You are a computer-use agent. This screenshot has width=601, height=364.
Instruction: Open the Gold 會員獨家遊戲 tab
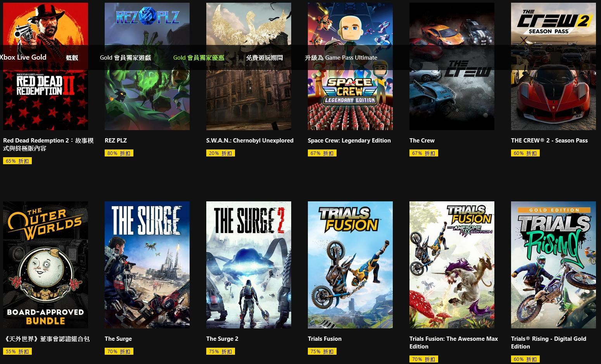(125, 58)
